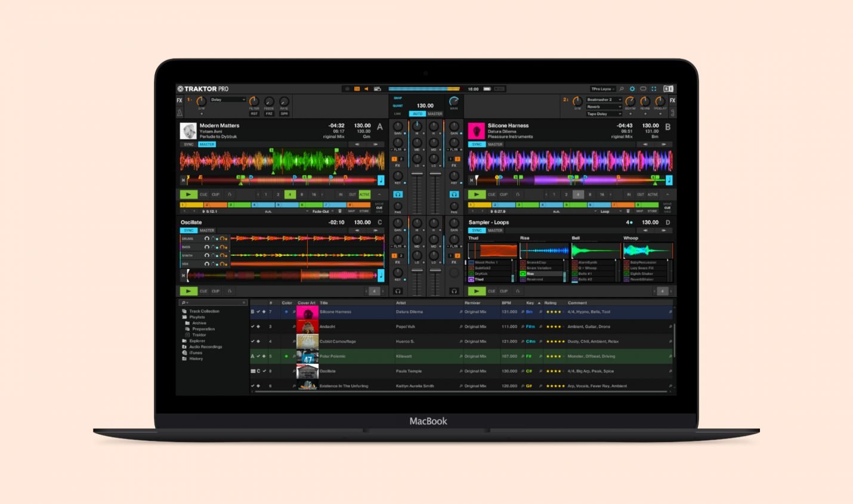Toggle ACTIVE loop on deck A

(x=364, y=194)
